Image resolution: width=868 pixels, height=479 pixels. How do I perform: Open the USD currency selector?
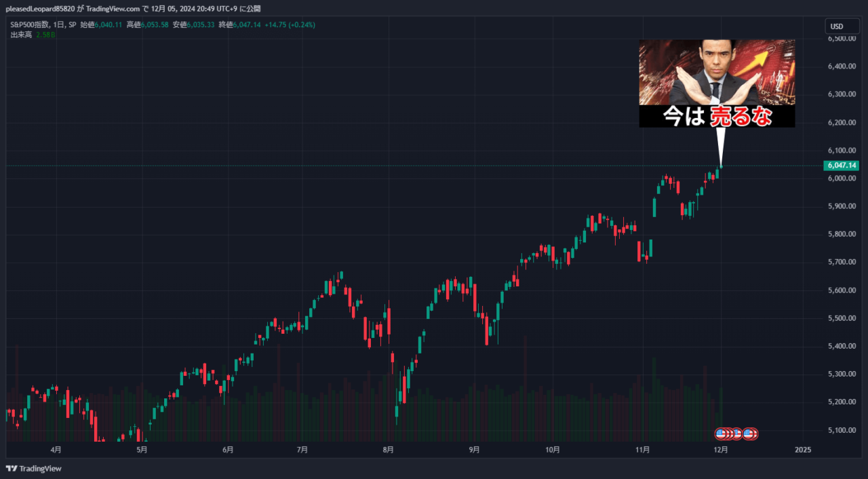point(842,26)
